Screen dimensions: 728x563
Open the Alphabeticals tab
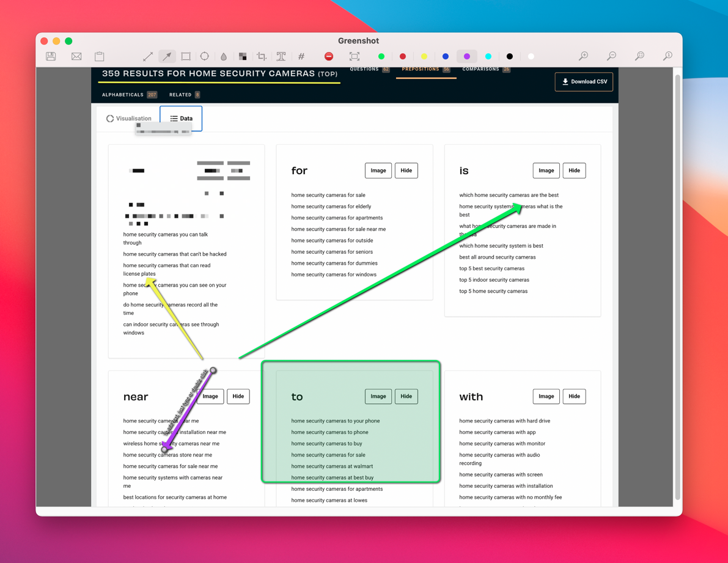pyautogui.click(x=130, y=95)
